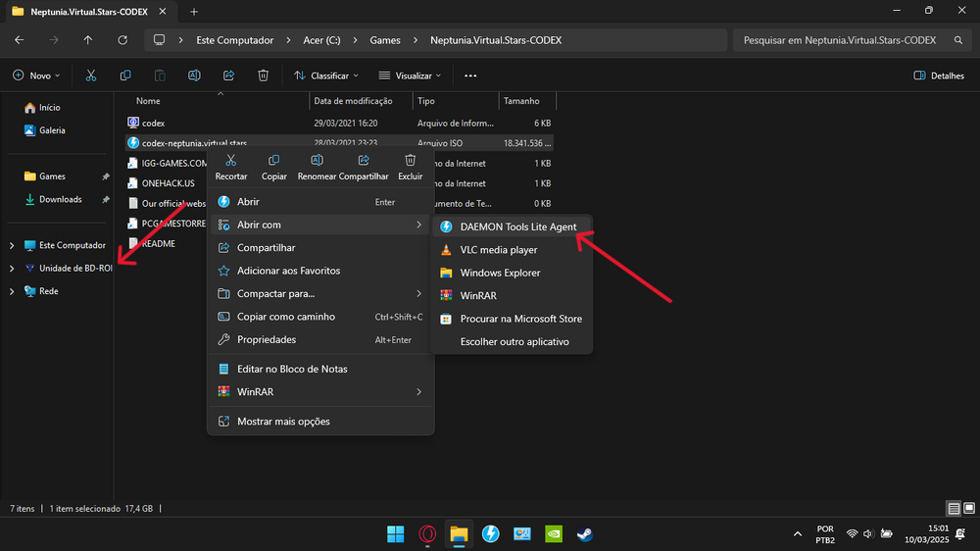
Task: Close the Neptunia.Virtual.Stars-CODEX tab
Action: coord(163,12)
